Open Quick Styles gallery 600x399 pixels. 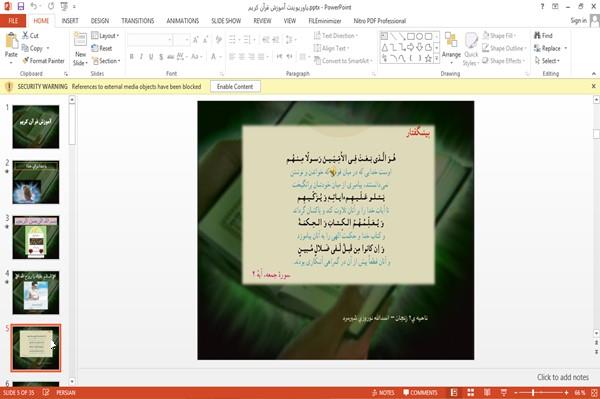pos(471,49)
